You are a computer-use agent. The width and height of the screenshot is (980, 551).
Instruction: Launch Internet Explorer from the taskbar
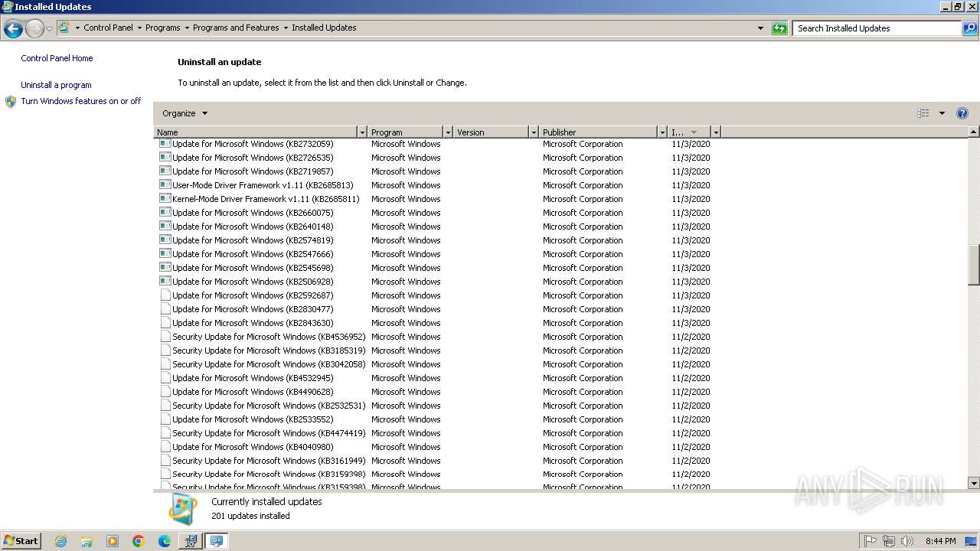click(60, 541)
